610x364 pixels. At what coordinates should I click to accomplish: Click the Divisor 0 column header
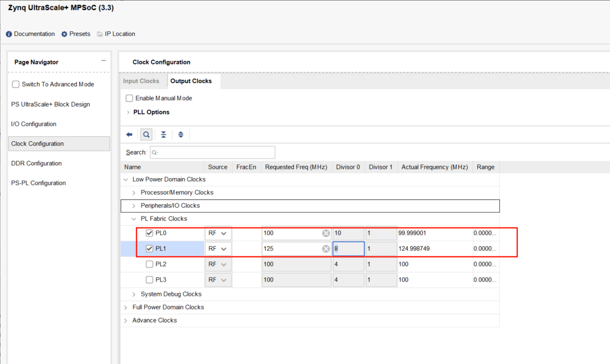coord(348,167)
